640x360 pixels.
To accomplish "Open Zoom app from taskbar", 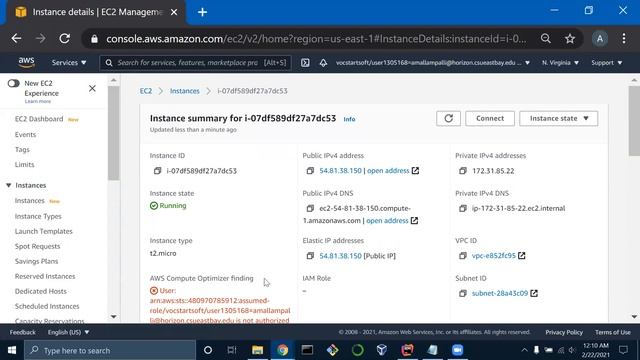I will pyautogui.click(x=458, y=350).
